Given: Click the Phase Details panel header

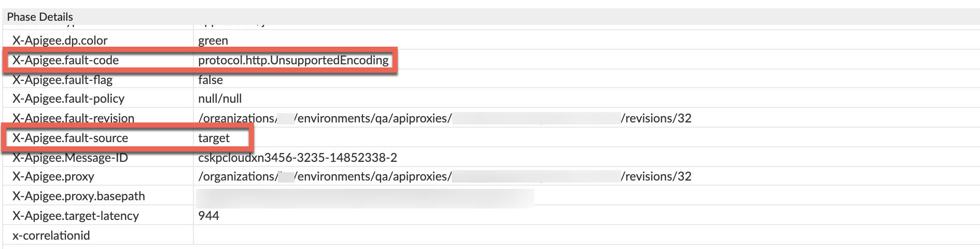Looking at the screenshot, I should [40, 17].
